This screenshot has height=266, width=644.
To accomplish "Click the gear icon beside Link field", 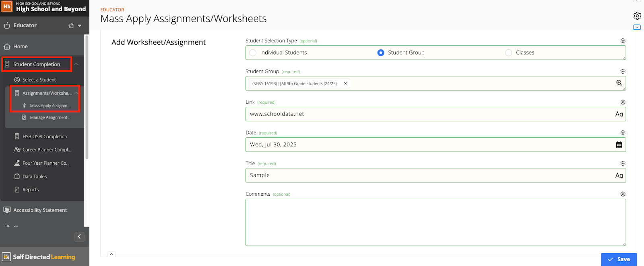I will [x=623, y=102].
